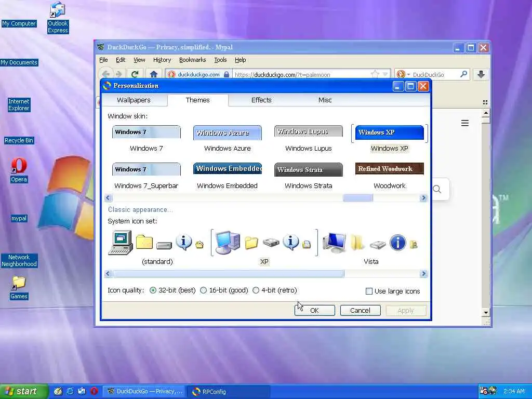Expand the address bar history dropdown
The image size is (532, 399).
click(385, 74)
